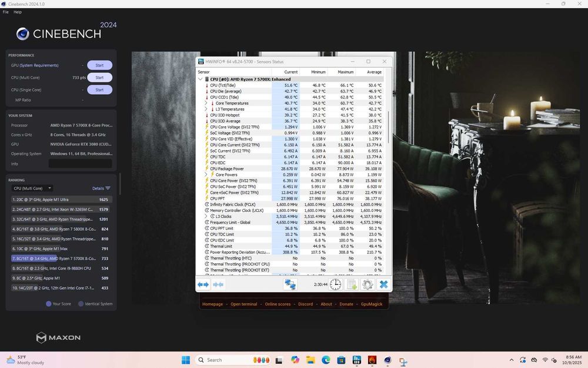
Task: Select the AMD Ryzen 7 5700X ranking entry
Action: pos(61,258)
